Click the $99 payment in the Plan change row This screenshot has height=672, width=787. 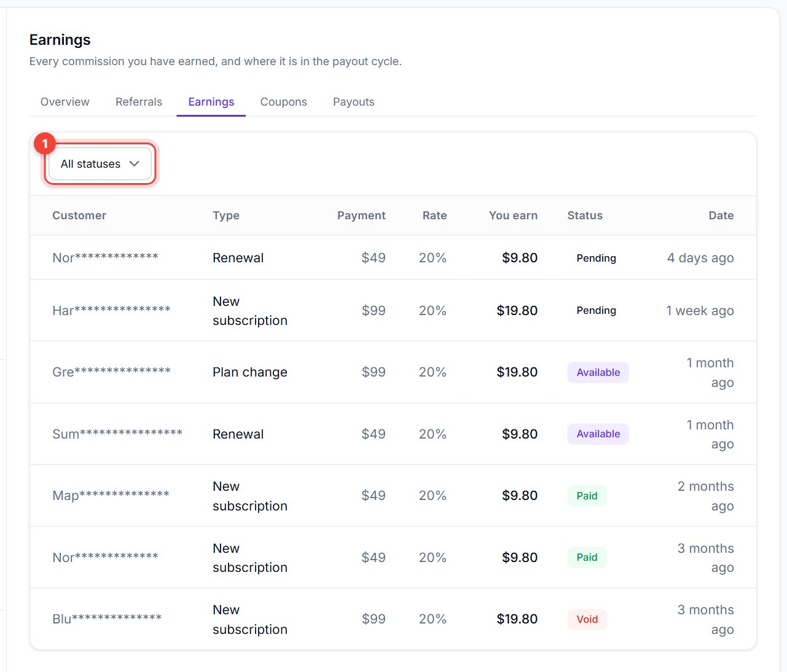tap(374, 372)
